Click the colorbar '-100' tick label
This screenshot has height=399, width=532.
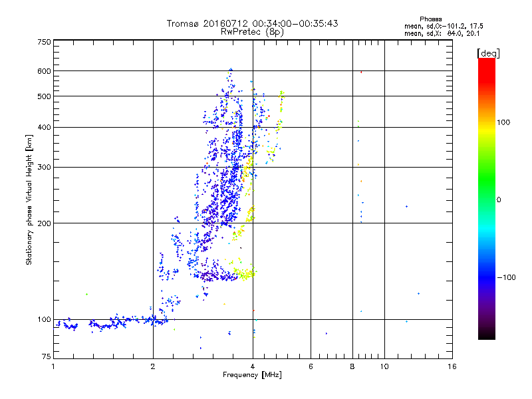(x=506, y=277)
